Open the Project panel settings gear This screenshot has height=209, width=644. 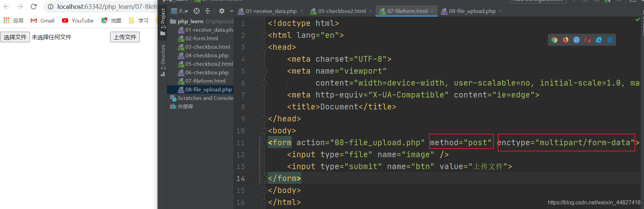pyautogui.click(x=222, y=11)
